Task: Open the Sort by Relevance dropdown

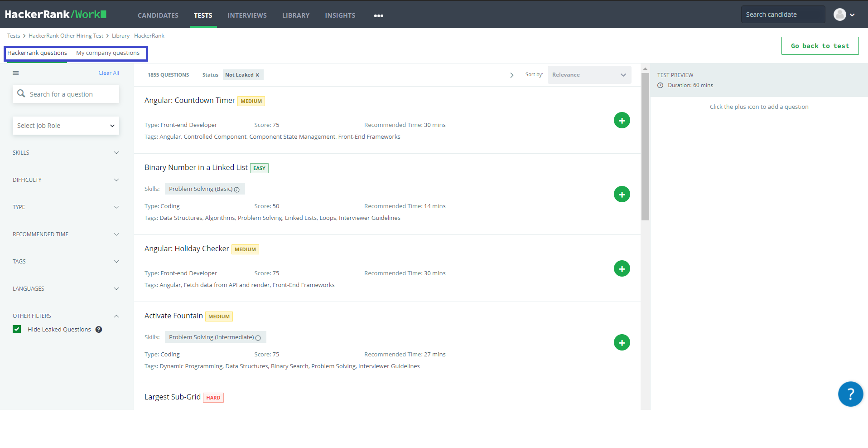Action: coord(589,75)
